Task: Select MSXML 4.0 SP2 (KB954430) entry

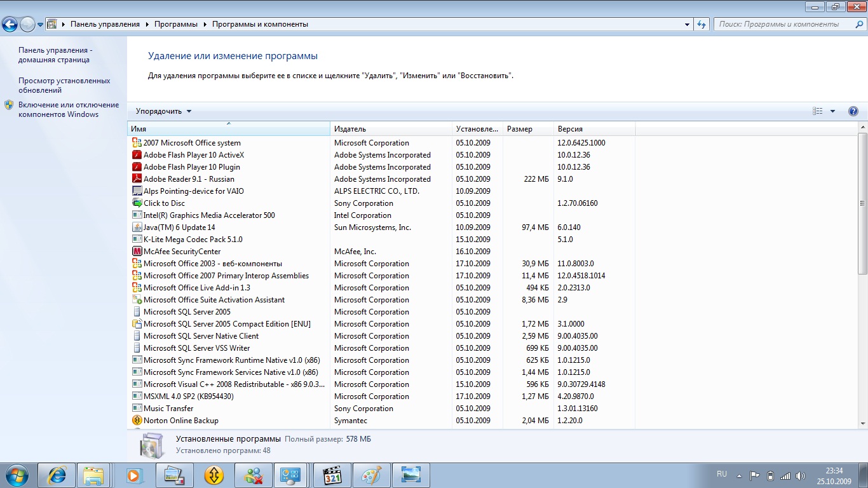Action: [383, 396]
